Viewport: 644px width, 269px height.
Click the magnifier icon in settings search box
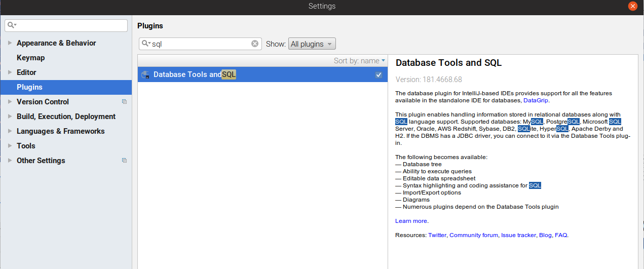12,25
